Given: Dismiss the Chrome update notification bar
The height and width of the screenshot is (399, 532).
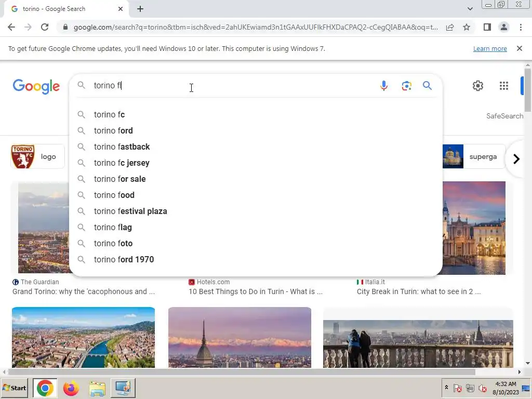Looking at the screenshot, I should coord(519,48).
